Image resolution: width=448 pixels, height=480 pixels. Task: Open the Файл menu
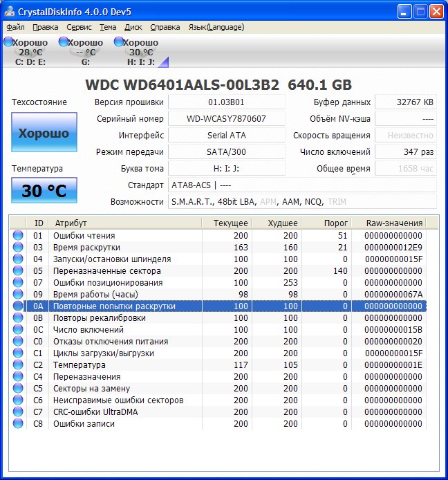coord(15,27)
